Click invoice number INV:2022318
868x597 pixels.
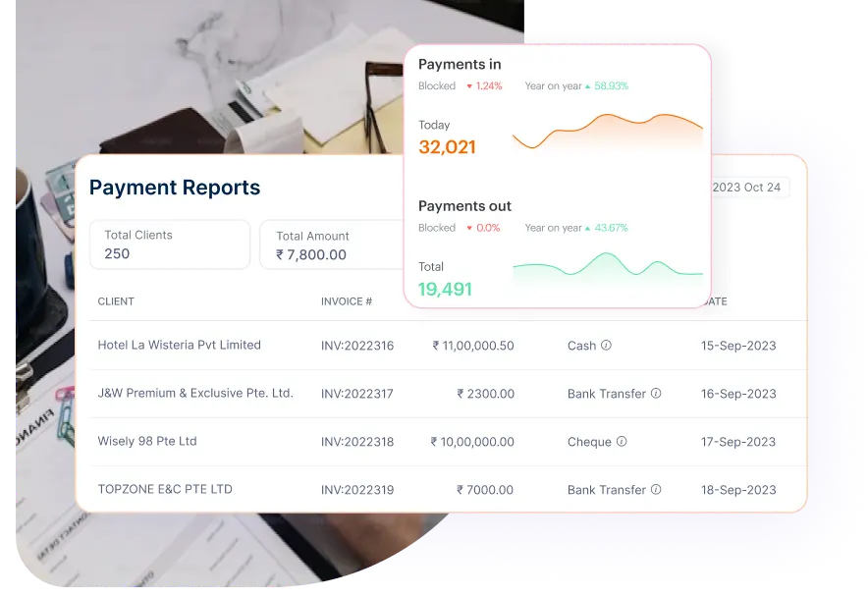click(x=357, y=442)
